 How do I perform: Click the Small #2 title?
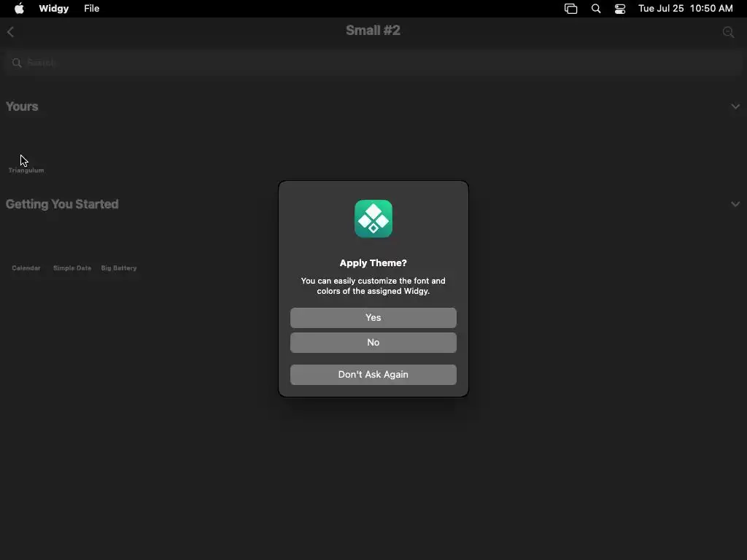pos(373,31)
